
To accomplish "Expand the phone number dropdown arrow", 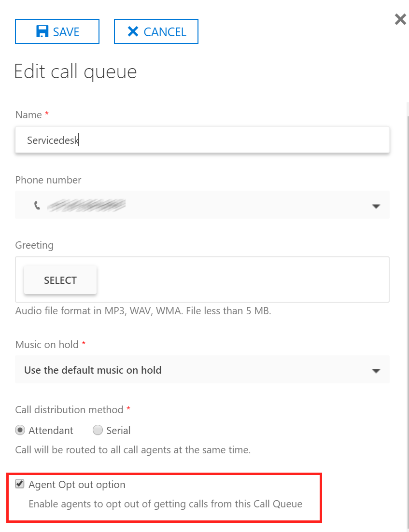I will click(376, 206).
